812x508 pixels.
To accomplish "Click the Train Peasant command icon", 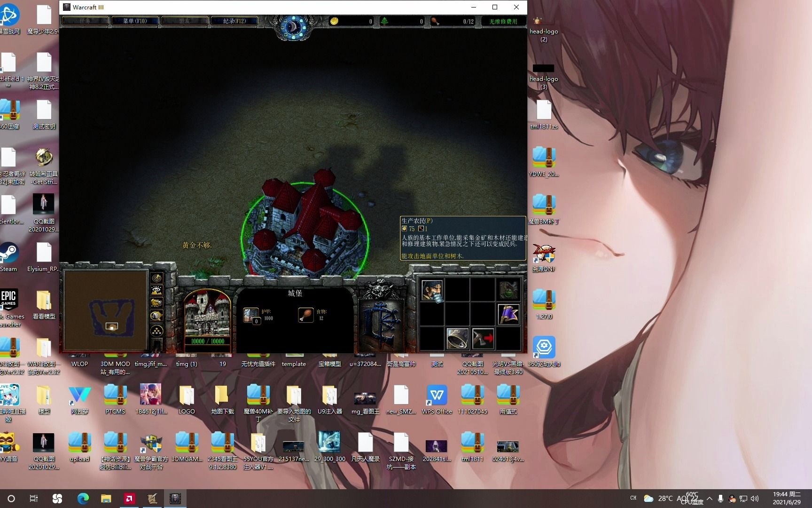I will (432, 290).
